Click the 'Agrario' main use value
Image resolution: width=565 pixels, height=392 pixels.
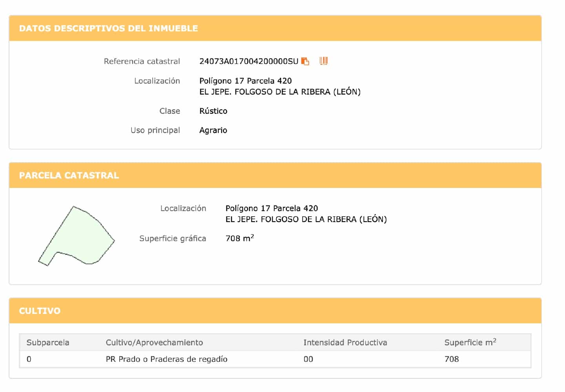pos(213,130)
